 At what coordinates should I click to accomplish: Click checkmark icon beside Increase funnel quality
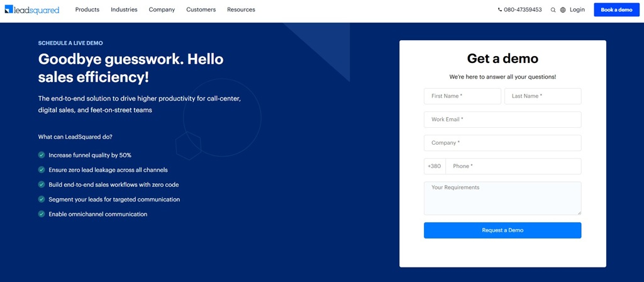42,155
